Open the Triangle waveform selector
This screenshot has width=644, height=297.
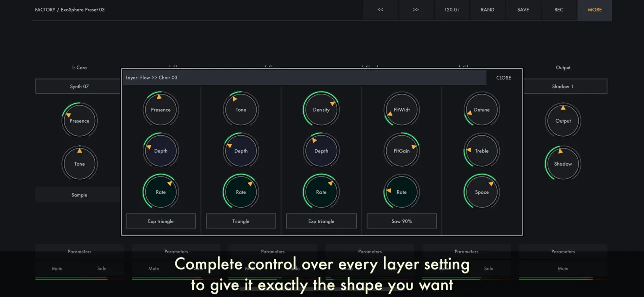coord(241,221)
